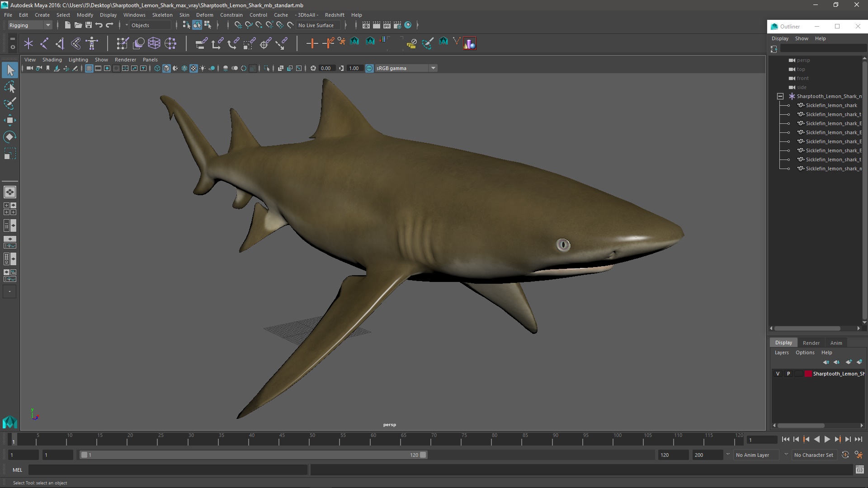Open the sRGB gamma dropdown
The height and width of the screenshot is (488, 868).
click(406, 68)
